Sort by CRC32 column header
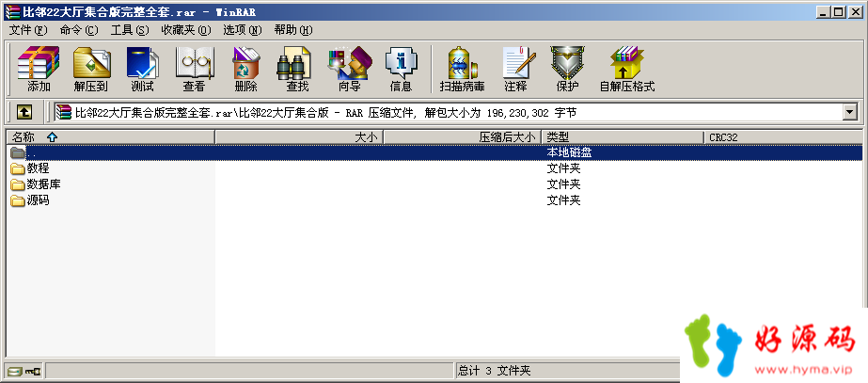868x383 pixels. click(x=782, y=136)
